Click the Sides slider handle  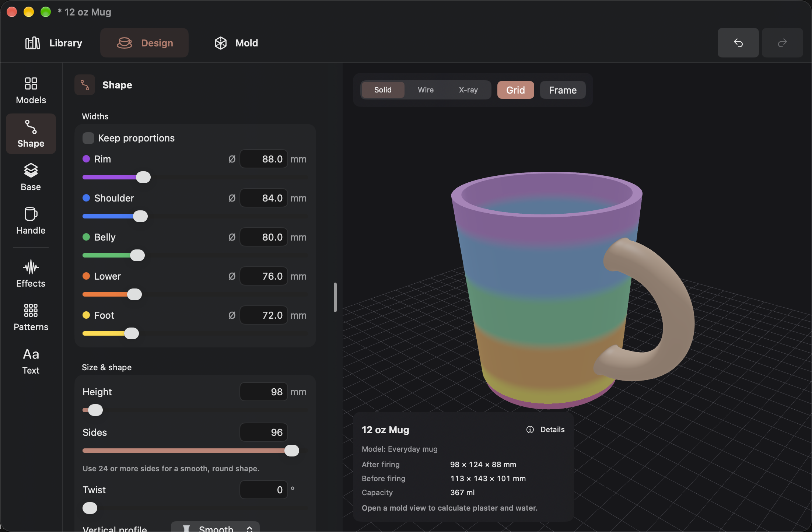[292, 451]
